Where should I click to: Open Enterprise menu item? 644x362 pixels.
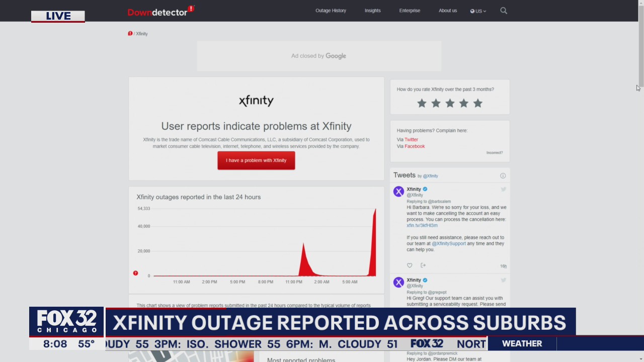[410, 11]
